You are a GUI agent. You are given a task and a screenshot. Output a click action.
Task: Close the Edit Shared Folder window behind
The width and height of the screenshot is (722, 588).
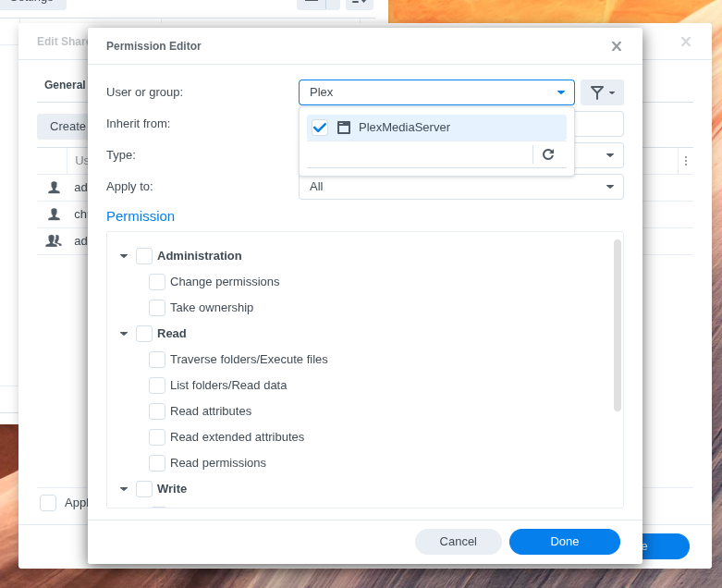[x=686, y=42]
